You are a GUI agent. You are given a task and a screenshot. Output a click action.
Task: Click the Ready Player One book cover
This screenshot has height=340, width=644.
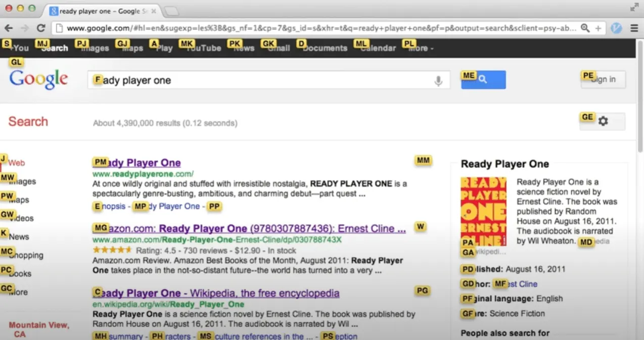point(483,211)
